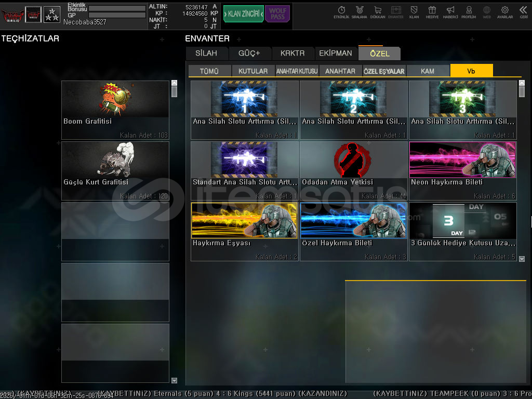532x399 pixels.
Task: Switch to the GÜÇ+ tab
Action: [x=249, y=54]
